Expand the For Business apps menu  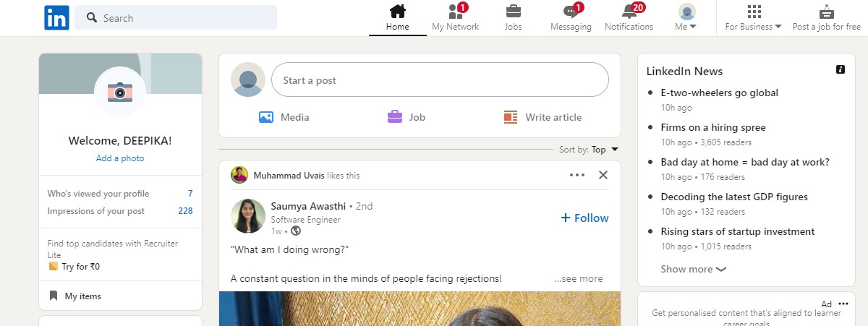[x=754, y=18]
